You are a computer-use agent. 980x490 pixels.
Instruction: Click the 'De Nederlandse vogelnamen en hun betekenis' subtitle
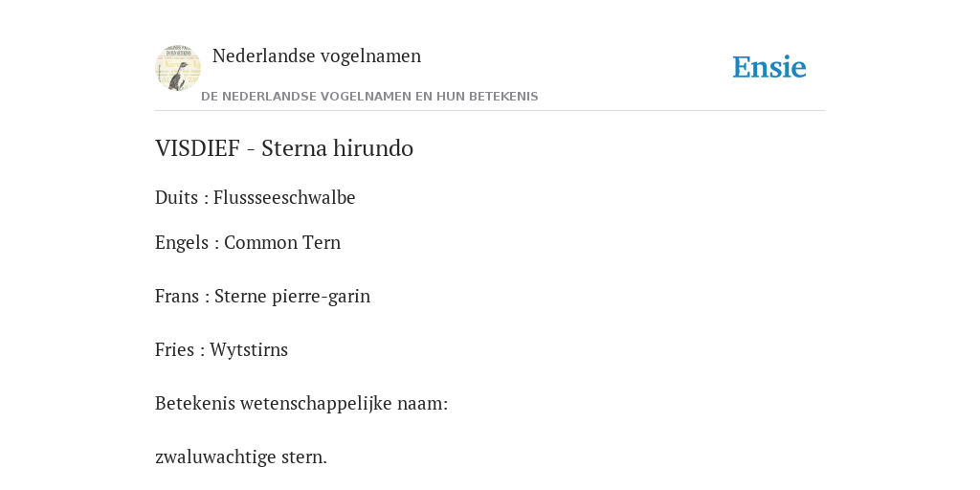click(369, 97)
